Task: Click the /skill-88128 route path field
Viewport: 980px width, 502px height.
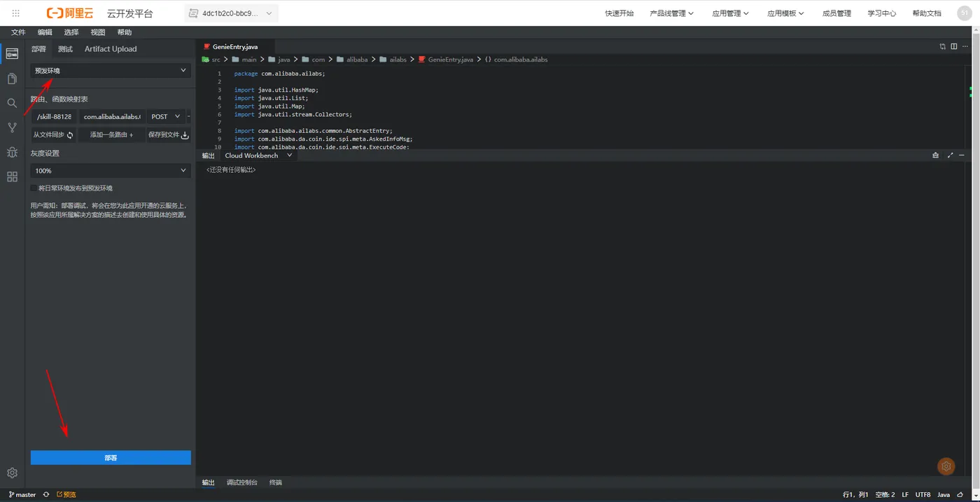Action: pyautogui.click(x=54, y=117)
